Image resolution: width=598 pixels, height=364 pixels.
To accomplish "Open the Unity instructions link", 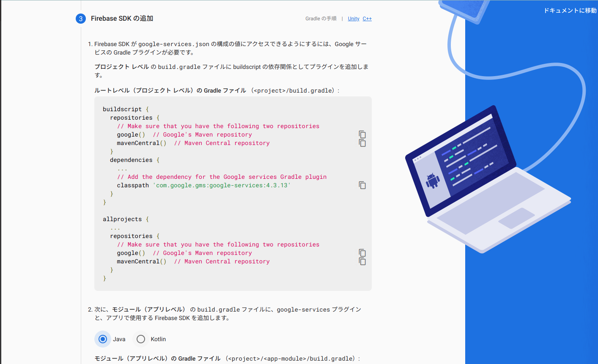I will (x=354, y=19).
